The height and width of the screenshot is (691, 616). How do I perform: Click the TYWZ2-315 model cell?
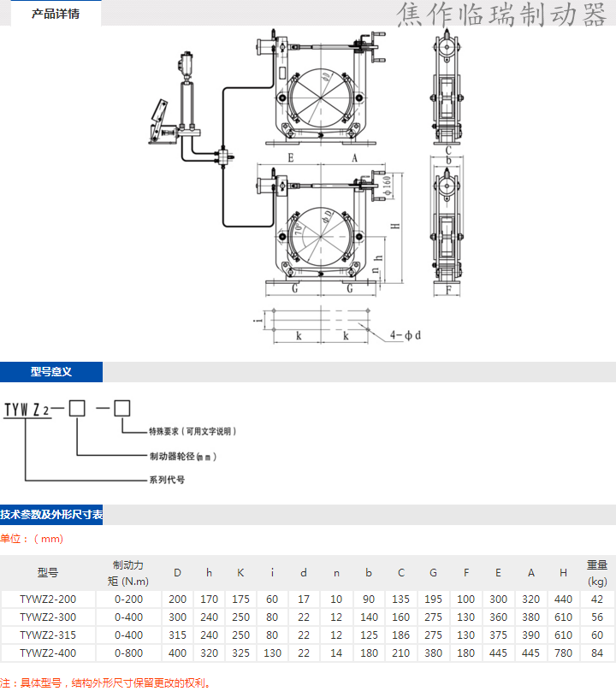[48, 635]
